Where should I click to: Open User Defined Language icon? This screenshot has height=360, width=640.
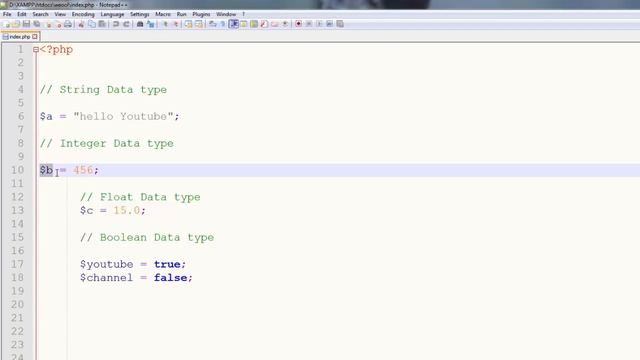(244, 24)
